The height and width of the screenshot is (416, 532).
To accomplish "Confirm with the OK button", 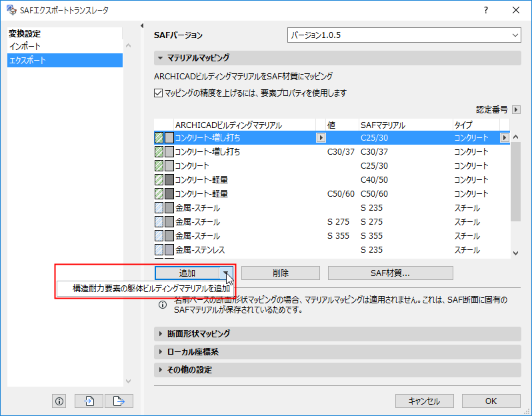I will click(491, 401).
